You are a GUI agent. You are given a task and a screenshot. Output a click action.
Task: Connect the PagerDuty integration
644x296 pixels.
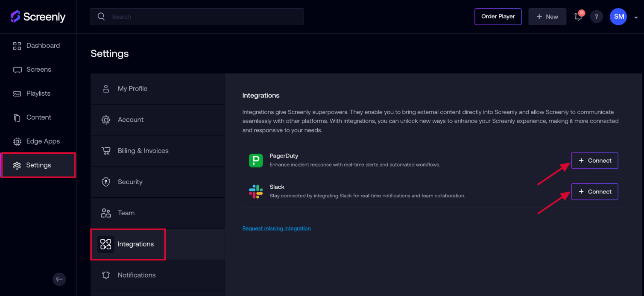[594, 161]
